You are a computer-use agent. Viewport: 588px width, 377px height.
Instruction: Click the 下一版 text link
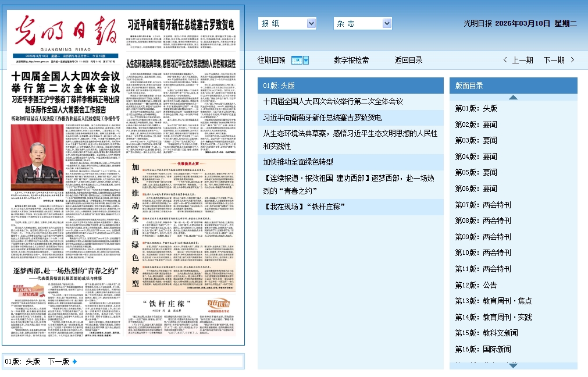click(58, 361)
